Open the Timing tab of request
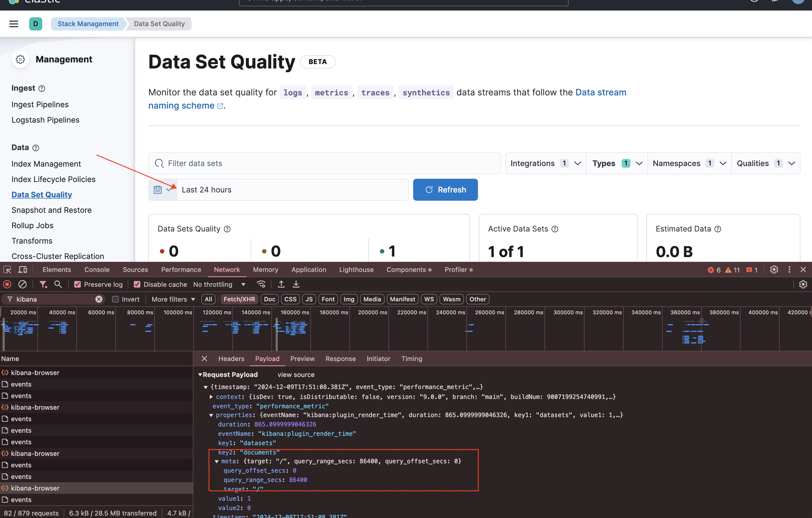The height and width of the screenshot is (518, 812). (x=411, y=359)
